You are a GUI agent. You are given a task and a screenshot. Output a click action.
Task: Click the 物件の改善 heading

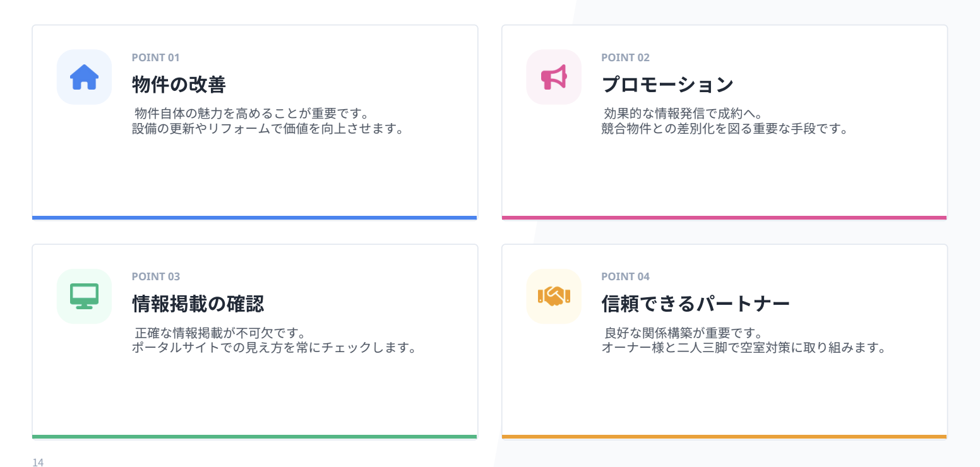(x=179, y=85)
